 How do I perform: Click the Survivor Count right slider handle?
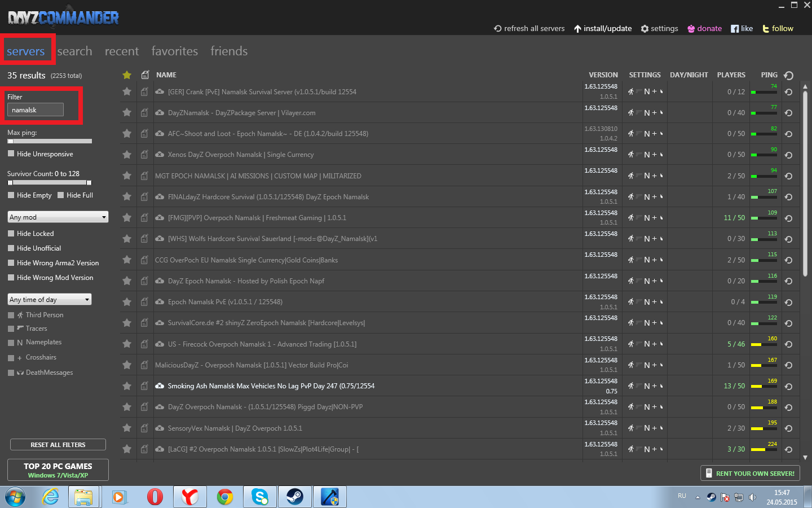pyautogui.click(x=89, y=182)
